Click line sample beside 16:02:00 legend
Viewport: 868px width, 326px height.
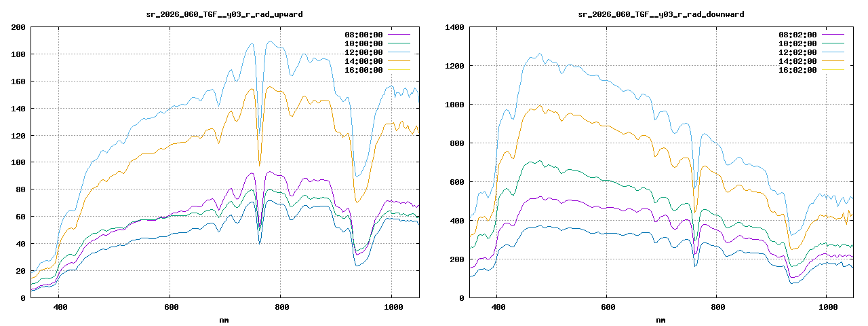(833, 70)
